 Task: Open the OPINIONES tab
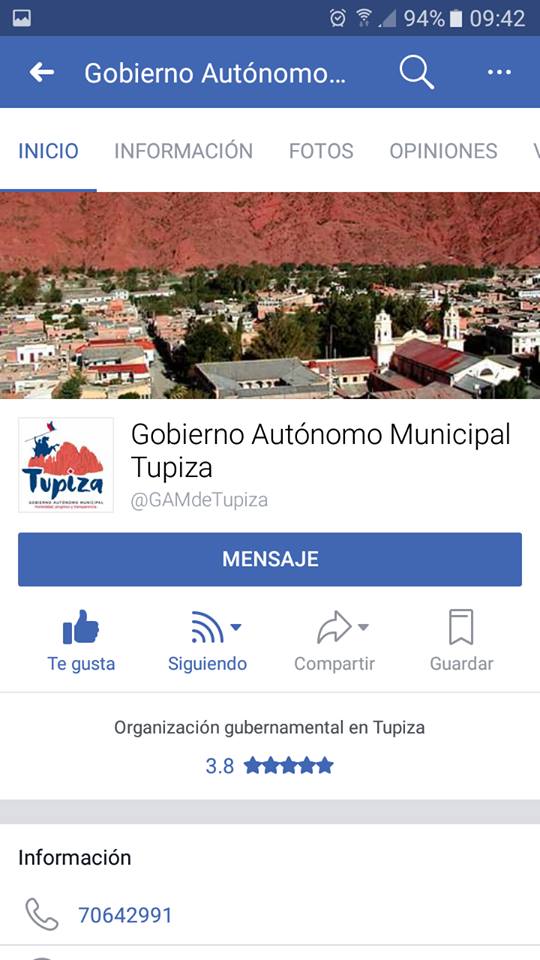pyautogui.click(x=443, y=151)
